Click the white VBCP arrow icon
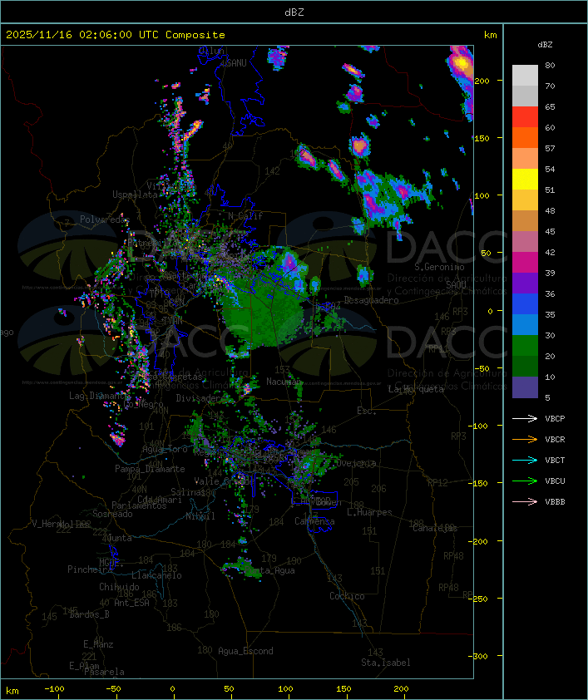The width and height of the screenshot is (588, 700). tap(525, 419)
